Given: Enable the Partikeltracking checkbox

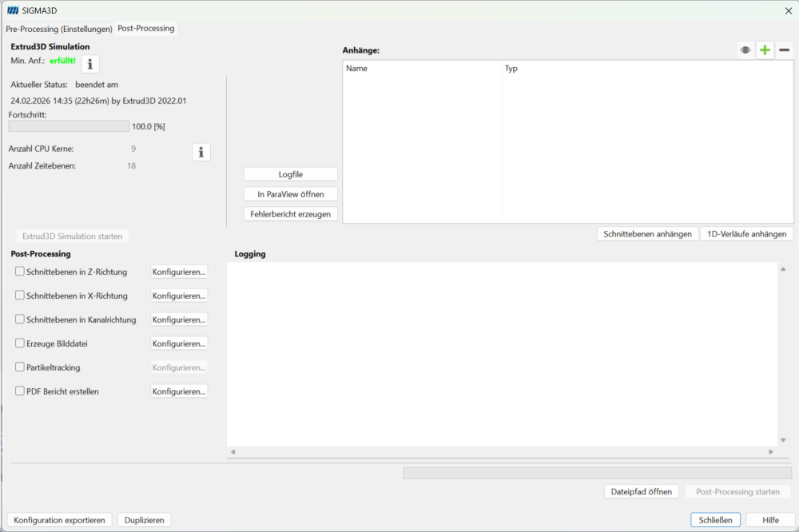Looking at the screenshot, I should (20, 367).
